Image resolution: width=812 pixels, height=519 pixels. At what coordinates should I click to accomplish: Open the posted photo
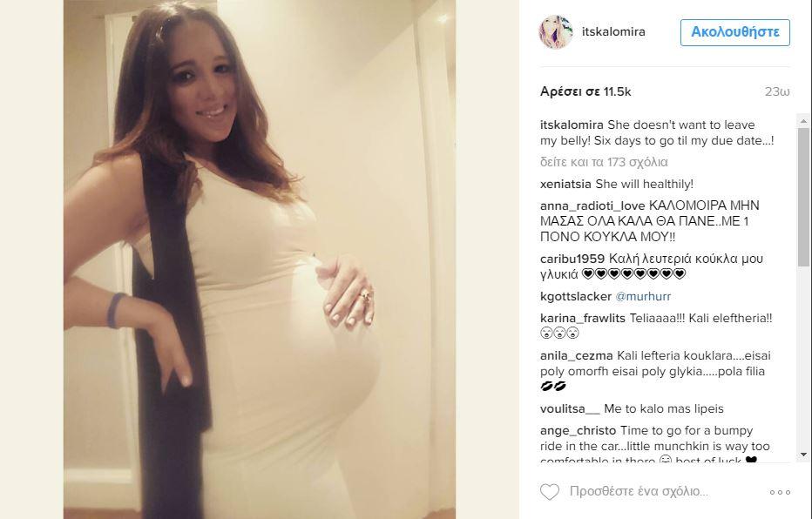(x=260, y=259)
